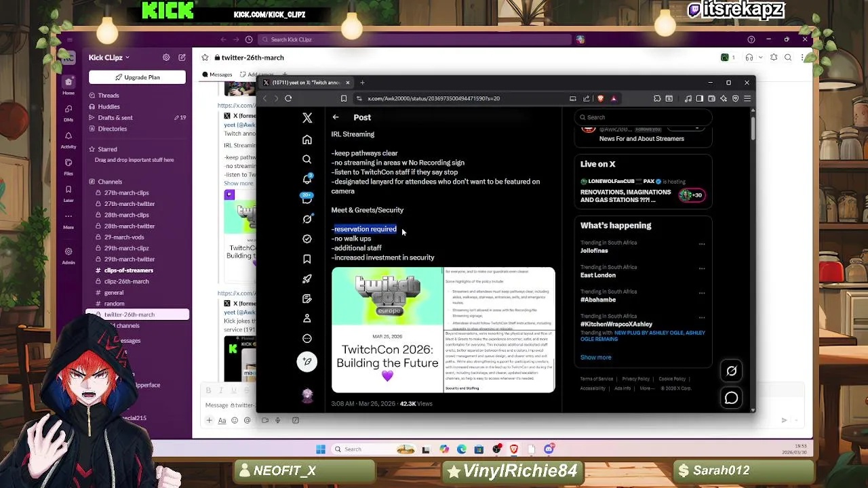This screenshot has width=868, height=488.
Task: Reload the browser page
Action: coord(288,98)
